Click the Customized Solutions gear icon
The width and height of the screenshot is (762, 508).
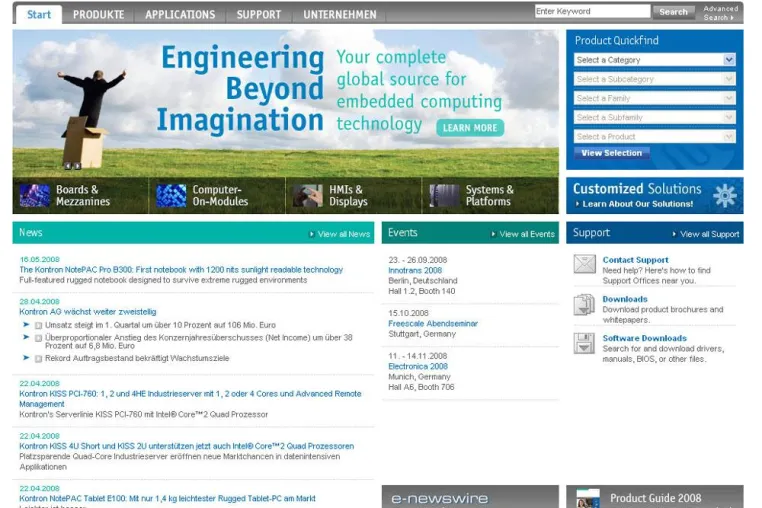pos(725,195)
